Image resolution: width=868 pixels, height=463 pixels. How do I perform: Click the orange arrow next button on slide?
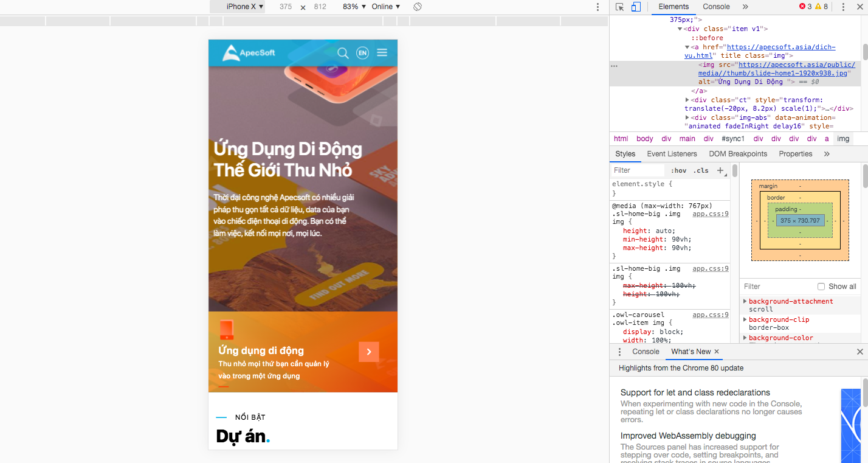(x=369, y=352)
